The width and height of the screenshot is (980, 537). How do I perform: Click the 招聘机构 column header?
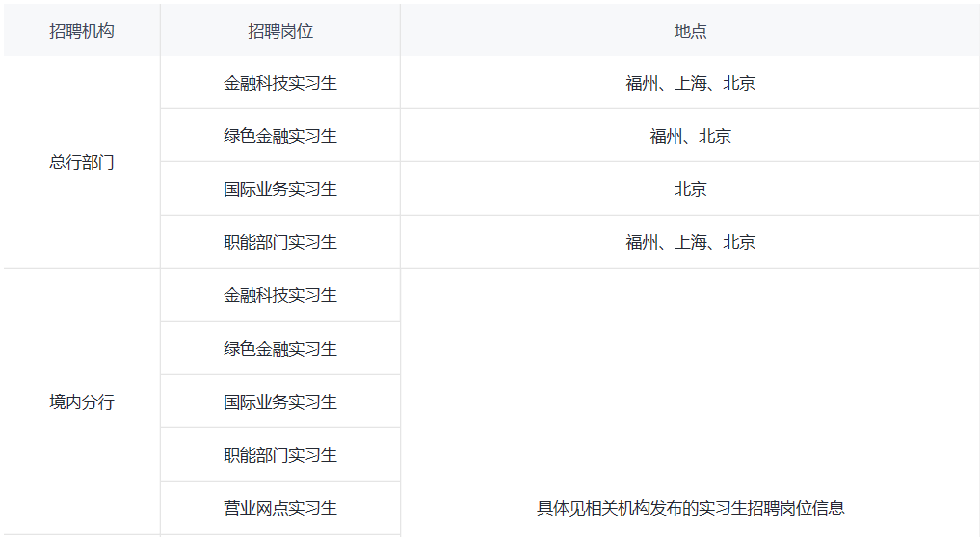click(82, 31)
